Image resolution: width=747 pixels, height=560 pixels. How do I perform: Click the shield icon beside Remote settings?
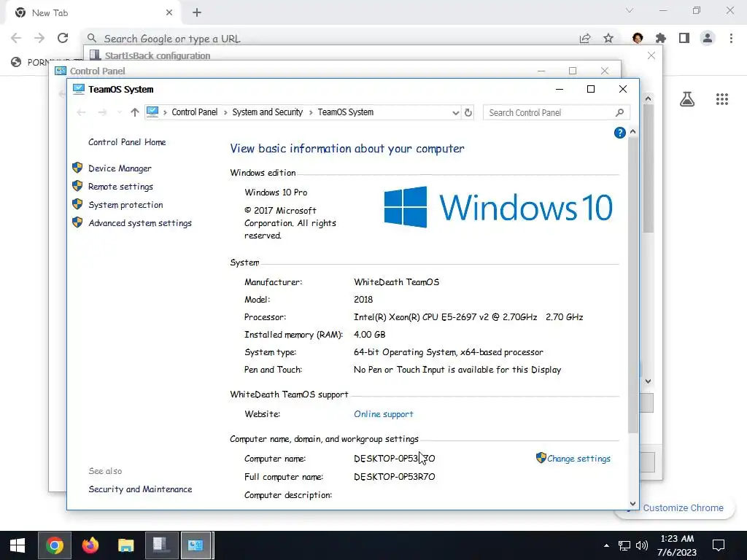tap(77, 186)
